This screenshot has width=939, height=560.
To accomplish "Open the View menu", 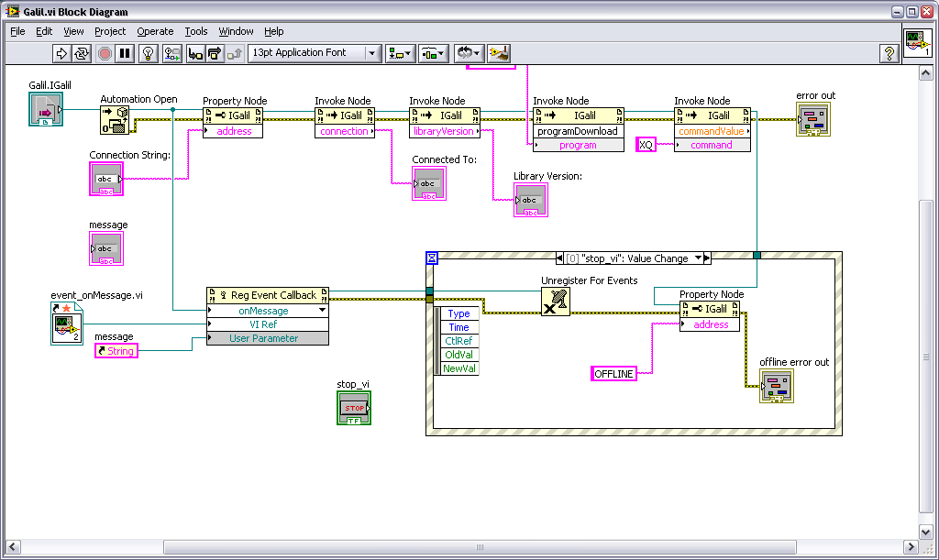I will pyautogui.click(x=73, y=31).
